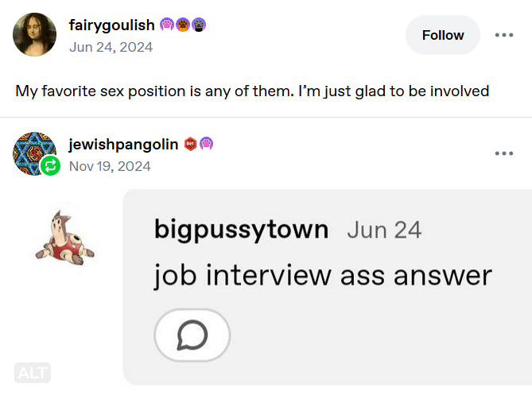532x395 pixels.
Task: Open jewishpangolin's star-patterned avatar
Action: (33, 152)
